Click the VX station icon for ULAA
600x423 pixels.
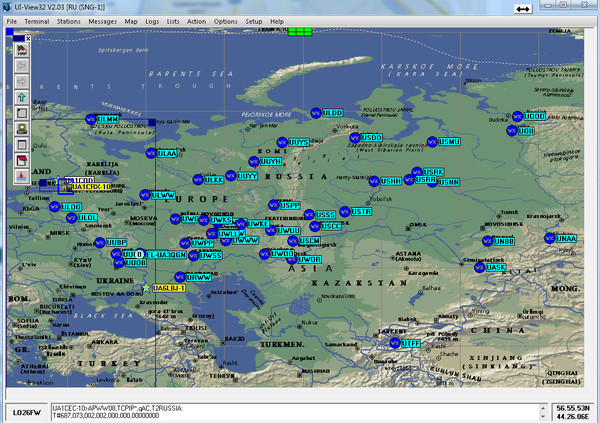point(151,153)
